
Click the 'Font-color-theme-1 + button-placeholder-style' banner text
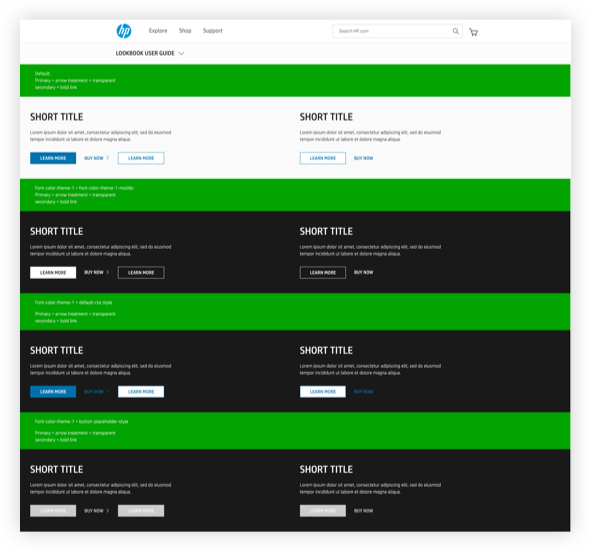click(x=81, y=422)
